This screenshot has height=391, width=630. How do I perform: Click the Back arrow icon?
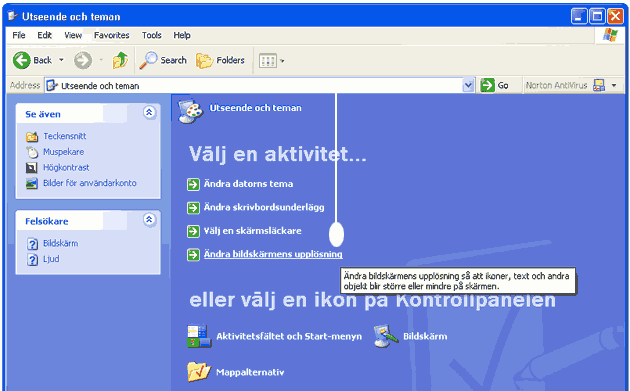[x=21, y=60]
